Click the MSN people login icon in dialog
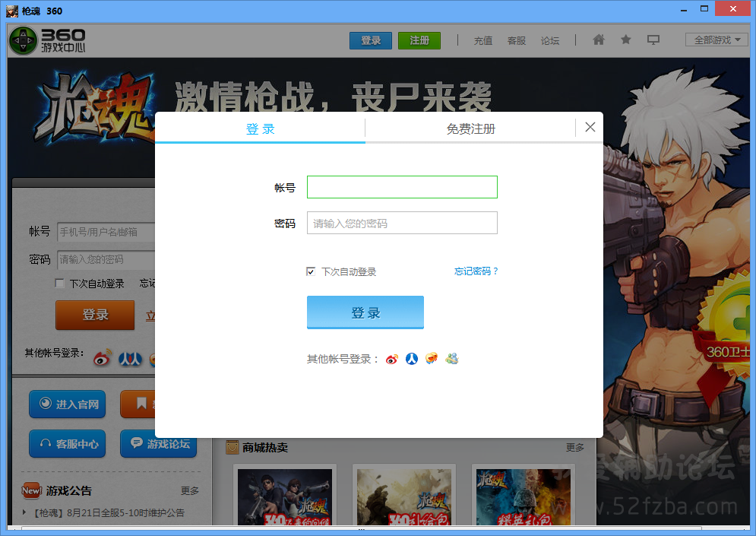 [x=452, y=358]
